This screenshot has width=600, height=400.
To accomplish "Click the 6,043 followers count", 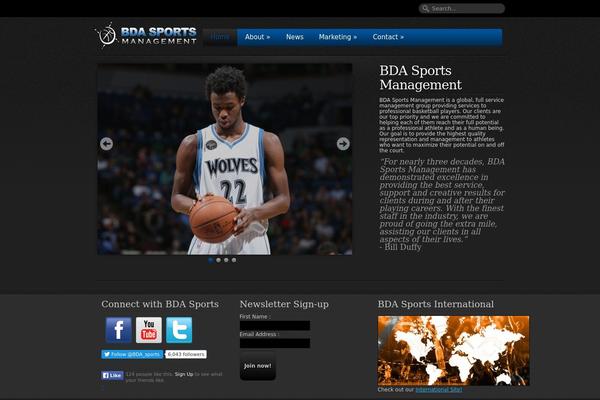I will [186, 354].
